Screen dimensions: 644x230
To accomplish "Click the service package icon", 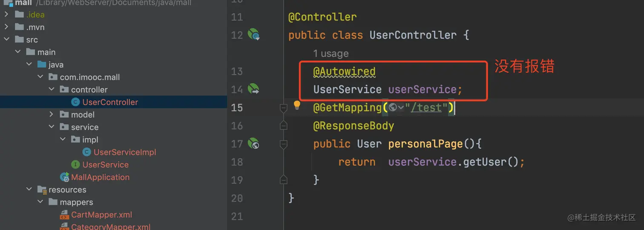I will [x=64, y=127].
